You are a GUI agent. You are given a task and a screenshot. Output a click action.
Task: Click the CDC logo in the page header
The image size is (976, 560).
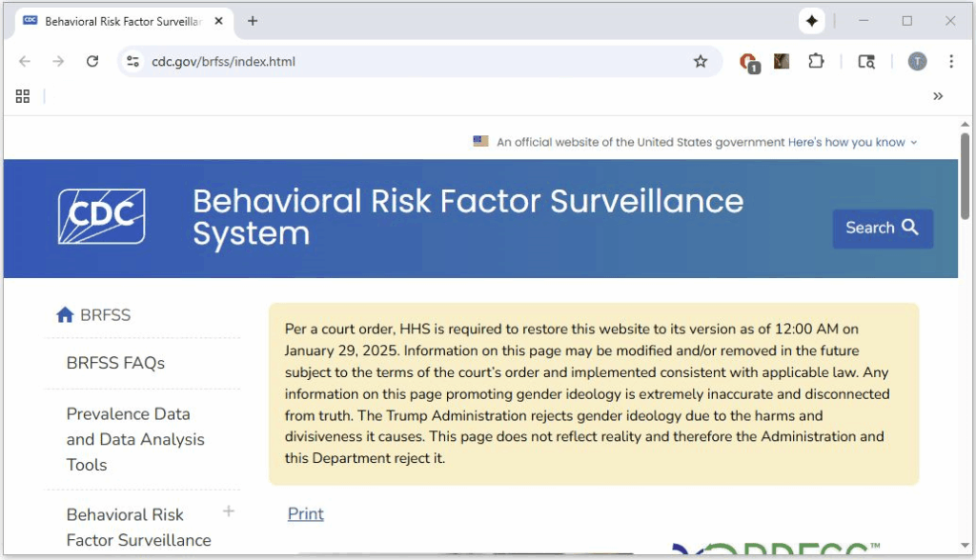tap(101, 217)
